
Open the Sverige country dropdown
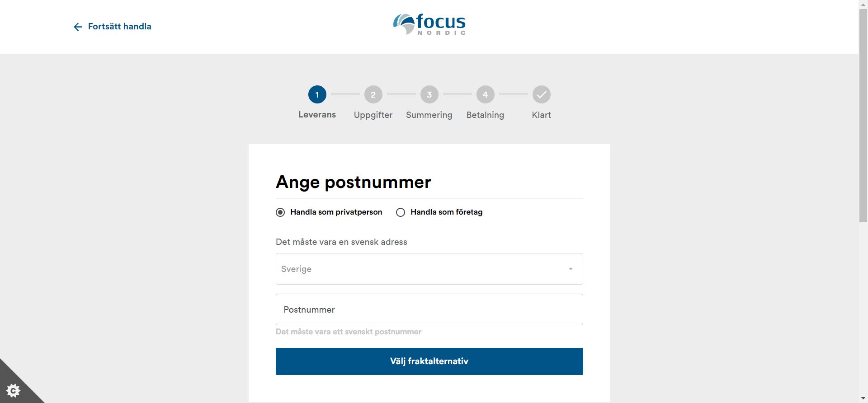click(x=429, y=269)
